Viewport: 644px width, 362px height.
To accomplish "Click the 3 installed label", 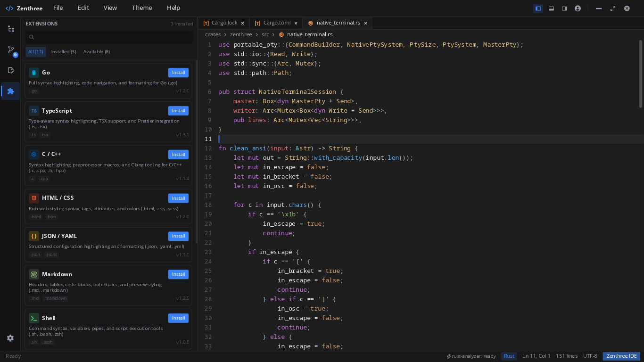I will pos(182,24).
